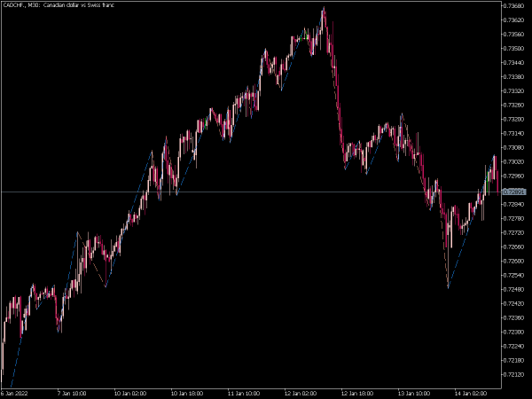Click the 0.73500 price axis label
The image size is (532, 399).
[x=514, y=49]
